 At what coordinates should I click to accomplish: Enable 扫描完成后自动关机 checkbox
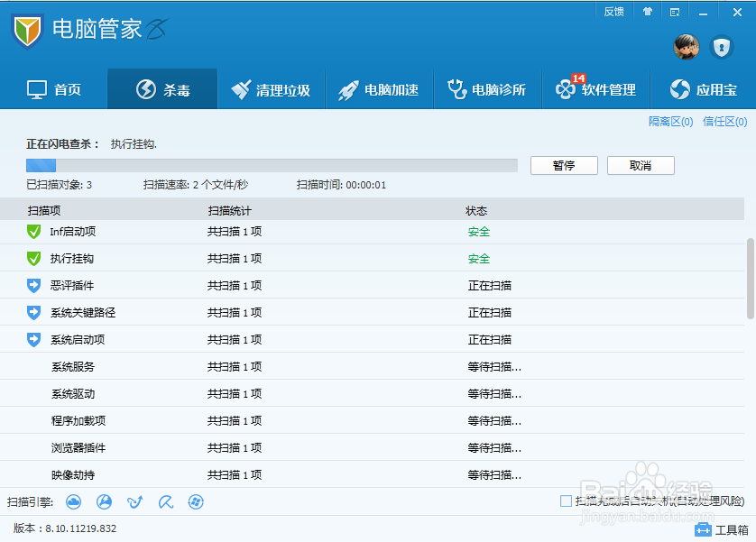pyautogui.click(x=566, y=501)
